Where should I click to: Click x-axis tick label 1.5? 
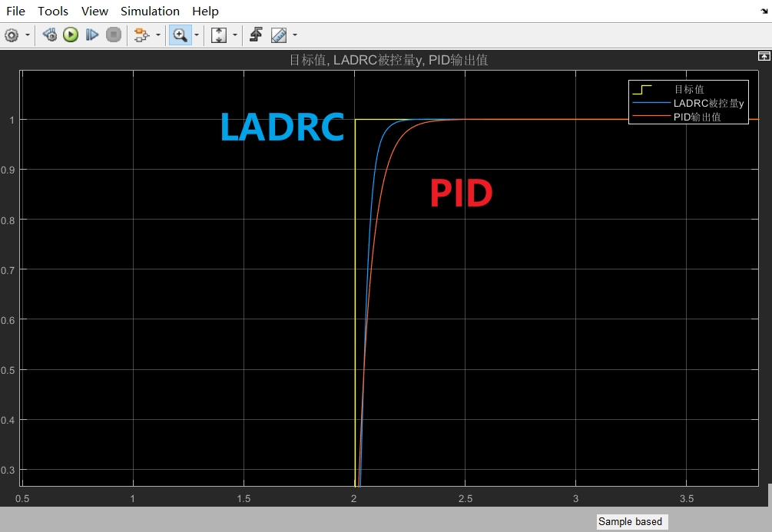coord(244,498)
